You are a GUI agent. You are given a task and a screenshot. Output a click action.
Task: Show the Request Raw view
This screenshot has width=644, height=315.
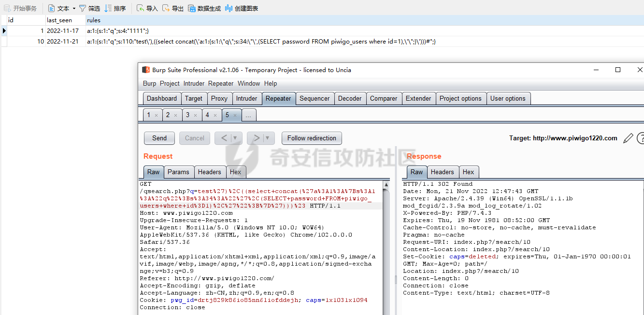(154, 172)
